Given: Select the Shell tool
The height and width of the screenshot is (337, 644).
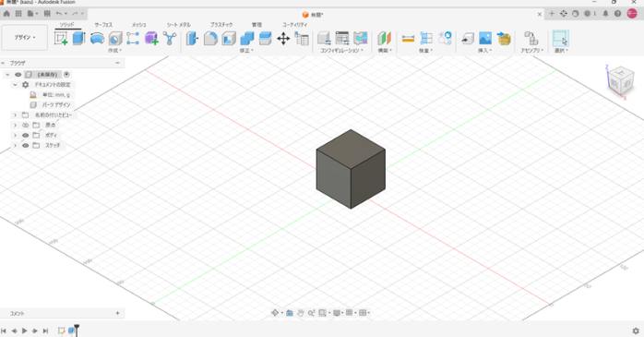Looking at the screenshot, I should tap(229, 38).
